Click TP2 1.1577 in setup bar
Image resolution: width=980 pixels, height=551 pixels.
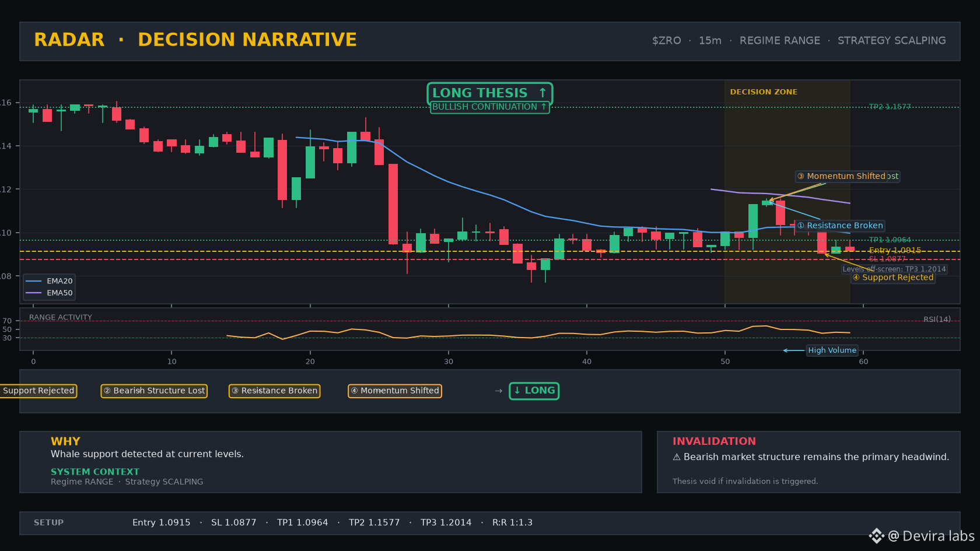[374, 523]
